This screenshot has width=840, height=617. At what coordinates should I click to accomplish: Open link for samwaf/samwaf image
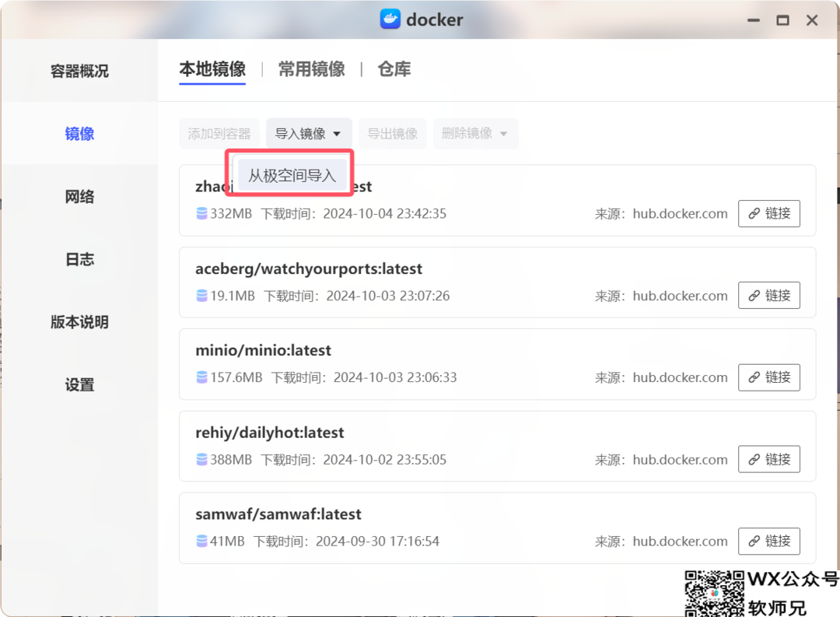click(x=768, y=541)
